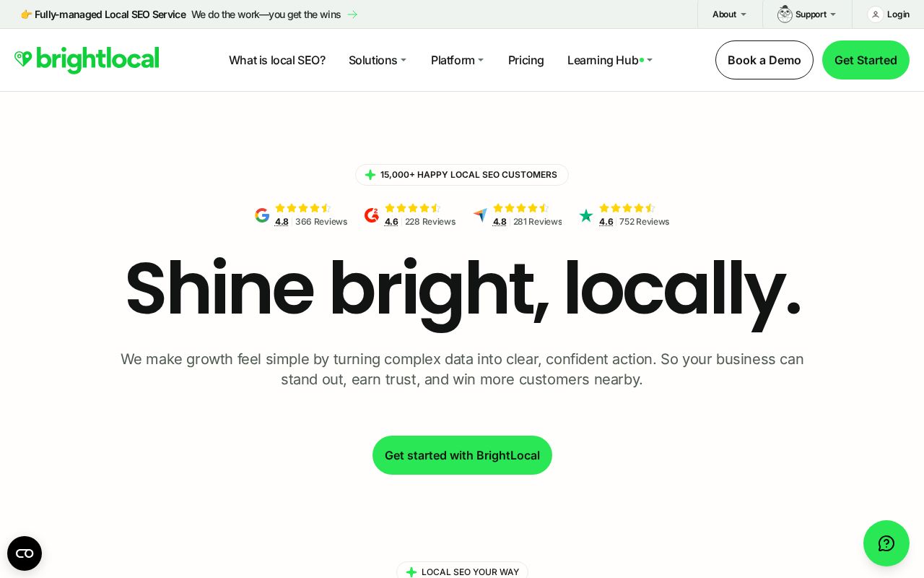The height and width of the screenshot is (578, 924).
Task: Open the chat help bubble icon
Action: [886, 543]
